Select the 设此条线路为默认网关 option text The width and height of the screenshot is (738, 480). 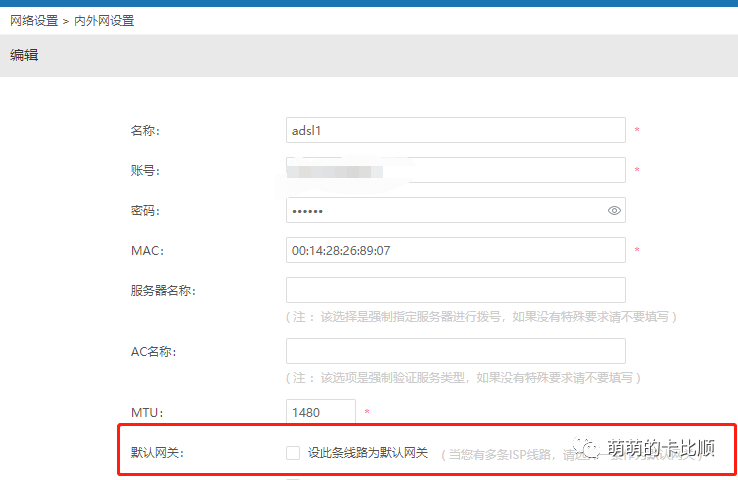coord(368,453)
